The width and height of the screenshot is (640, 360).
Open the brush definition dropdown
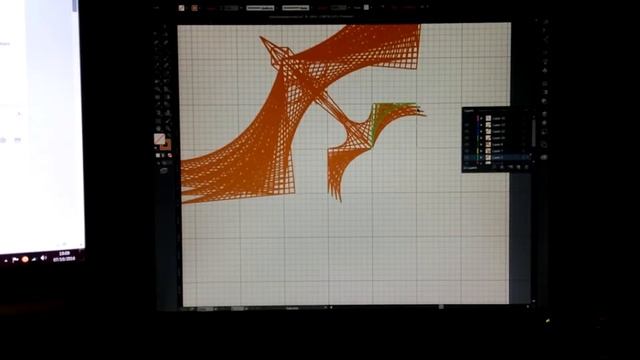click(296, 8)
